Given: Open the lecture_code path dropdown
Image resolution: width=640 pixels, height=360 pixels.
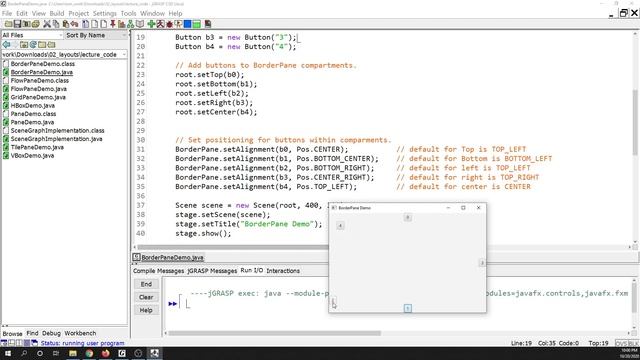Looking at the screenshot, I should tap(64, 54).
